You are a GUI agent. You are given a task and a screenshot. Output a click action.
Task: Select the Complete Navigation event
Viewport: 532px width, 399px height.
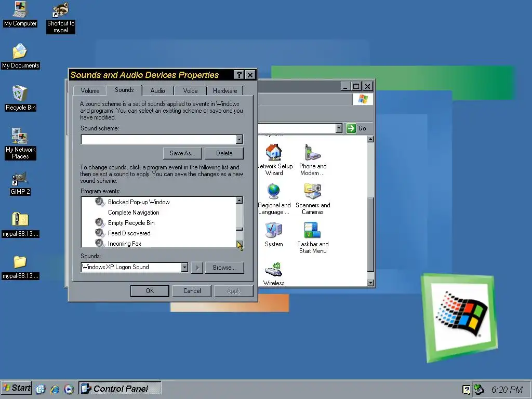click(x=134, y=212)
